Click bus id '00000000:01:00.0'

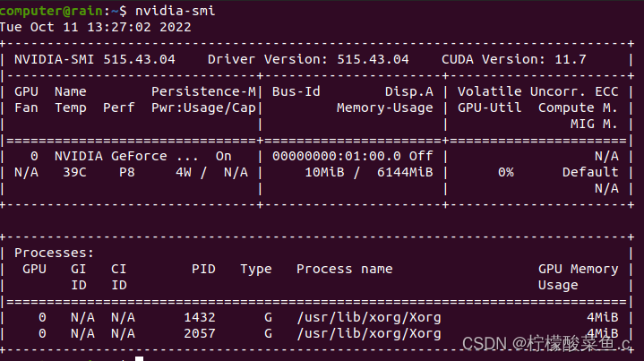337,157
